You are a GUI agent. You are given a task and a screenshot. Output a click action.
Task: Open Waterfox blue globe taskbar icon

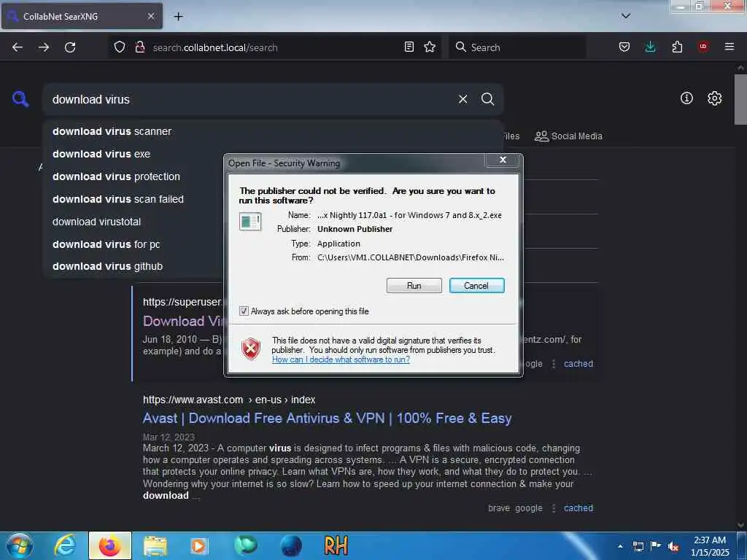[x=291, y=545]
